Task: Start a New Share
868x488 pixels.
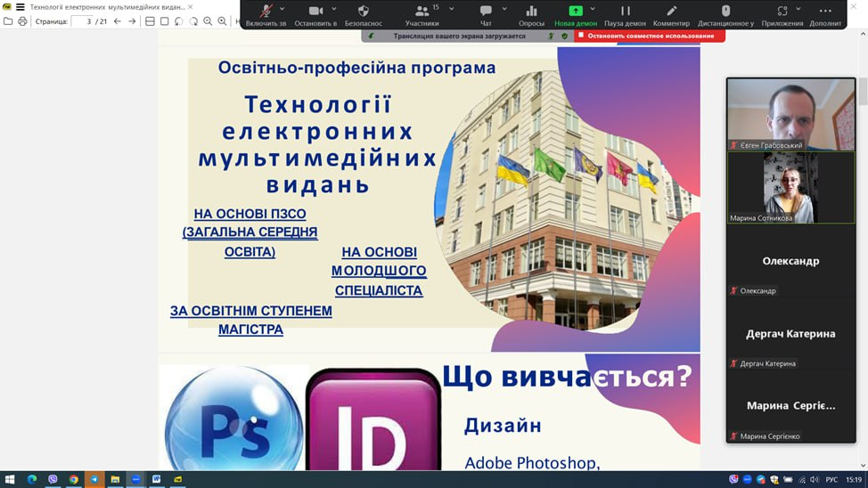Action: tap(576, 12)
